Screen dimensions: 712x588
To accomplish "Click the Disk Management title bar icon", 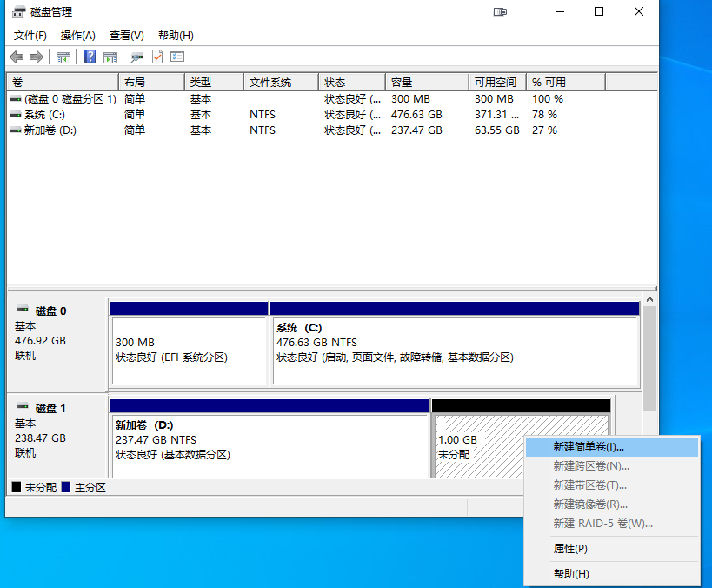I will click(18, 12).
